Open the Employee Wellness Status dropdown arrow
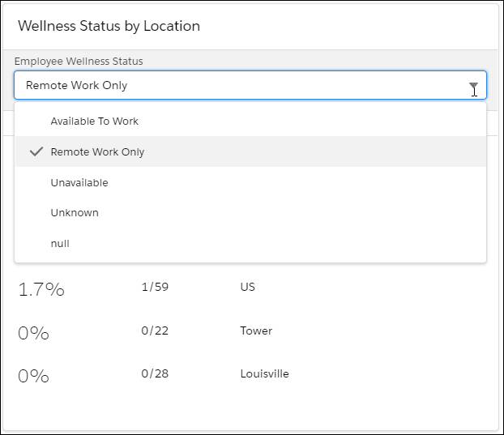The width and height of the screenshot is (504, 435). [x=473, y=86]
